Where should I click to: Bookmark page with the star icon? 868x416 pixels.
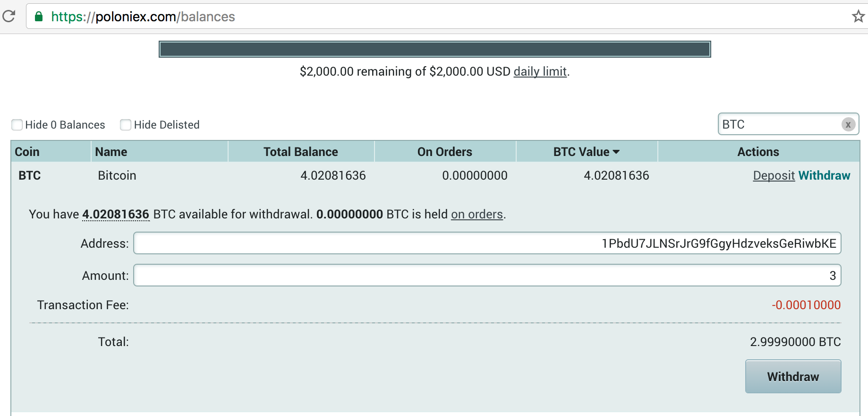coord(858,17)
